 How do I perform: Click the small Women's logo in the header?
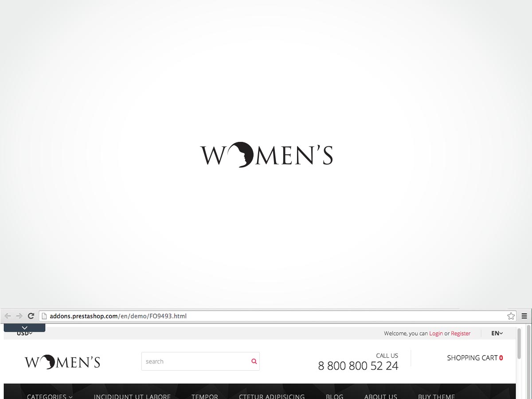click(x=63, y=362)
